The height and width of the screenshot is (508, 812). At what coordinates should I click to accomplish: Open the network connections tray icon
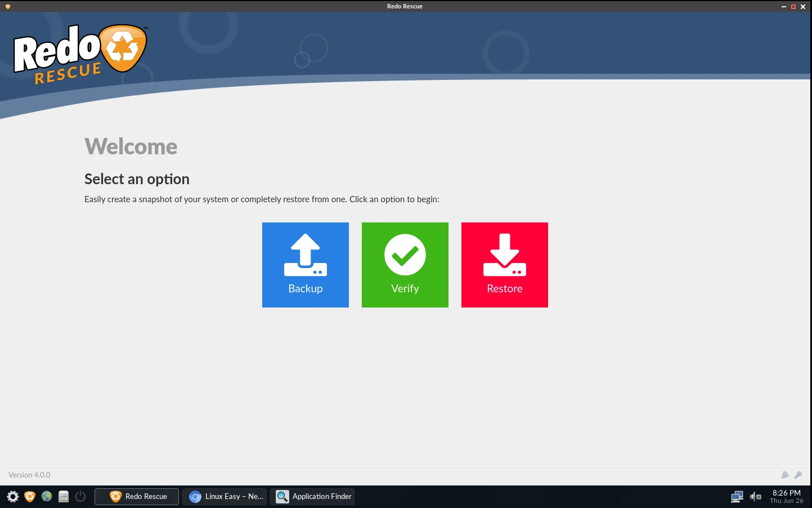point(737,496)
